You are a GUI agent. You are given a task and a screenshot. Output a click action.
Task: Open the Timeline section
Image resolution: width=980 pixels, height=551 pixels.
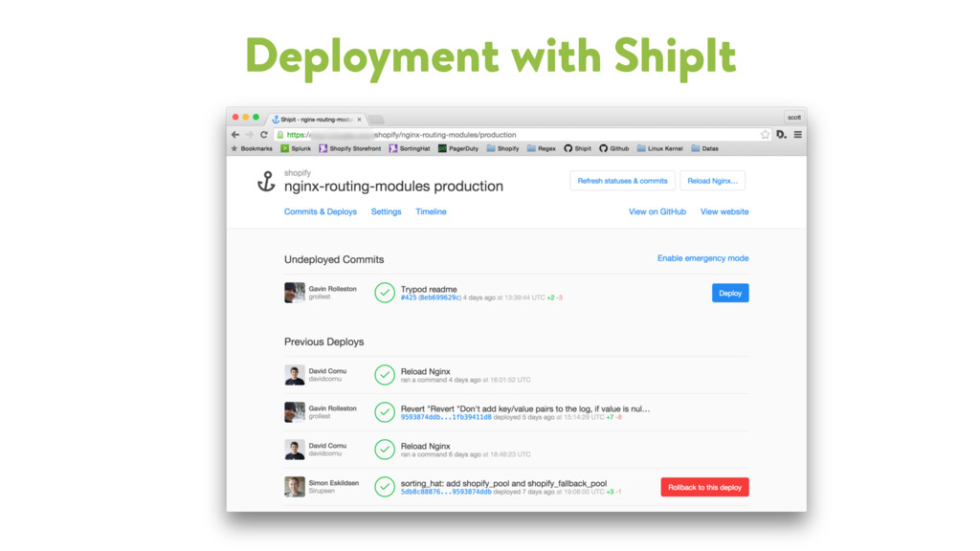(x=431, y=211)
